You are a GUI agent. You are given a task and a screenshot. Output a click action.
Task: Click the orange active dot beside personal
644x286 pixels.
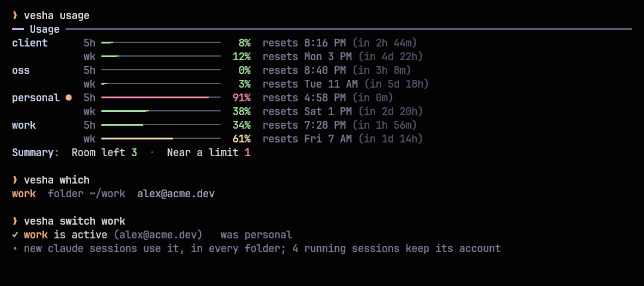(x=69, y=98)
